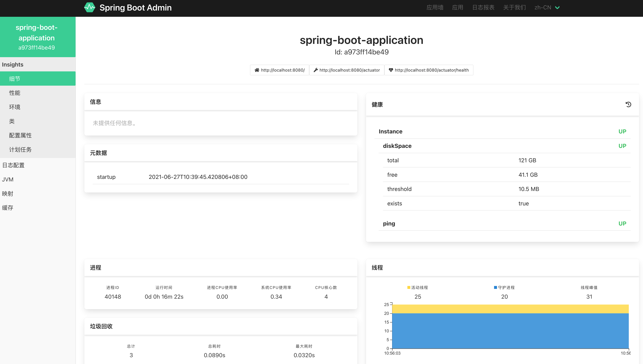Select 配置属性 in the sidebar
The height and width of the screenshot is (364, 643).
[38, 135]
